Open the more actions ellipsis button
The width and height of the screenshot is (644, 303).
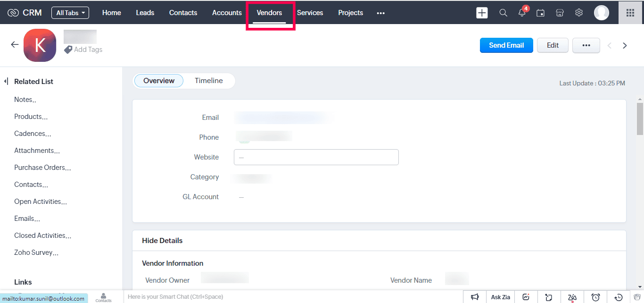pos(586,45)
